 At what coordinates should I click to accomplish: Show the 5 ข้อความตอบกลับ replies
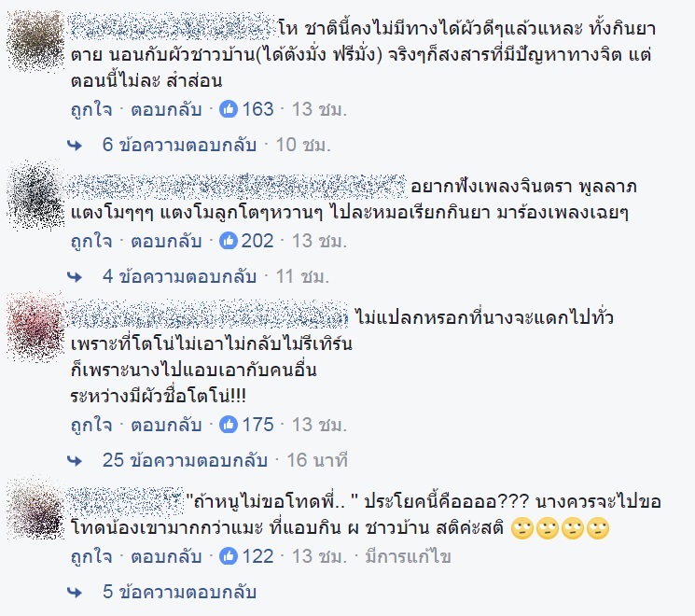(179, 592)
